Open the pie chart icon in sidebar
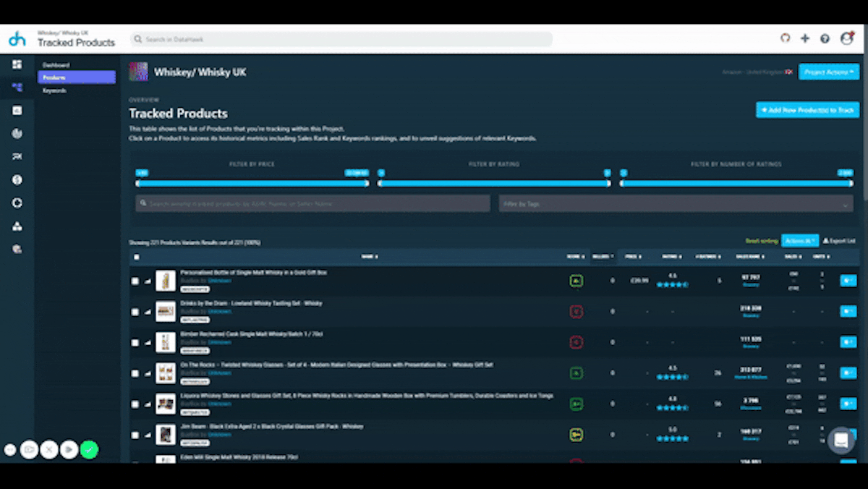868x489 pixels. click(x=17, y=133)
